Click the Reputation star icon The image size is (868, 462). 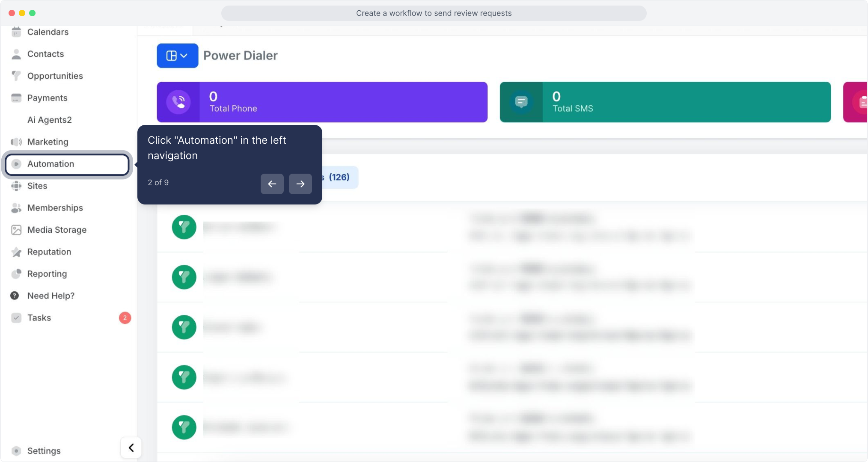tap(16, 252)
